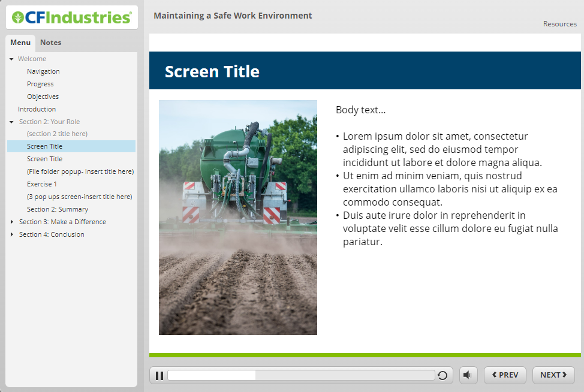Click the replay circular arrow icon
The width and height of the screenshot is (584, 392).
442,376
